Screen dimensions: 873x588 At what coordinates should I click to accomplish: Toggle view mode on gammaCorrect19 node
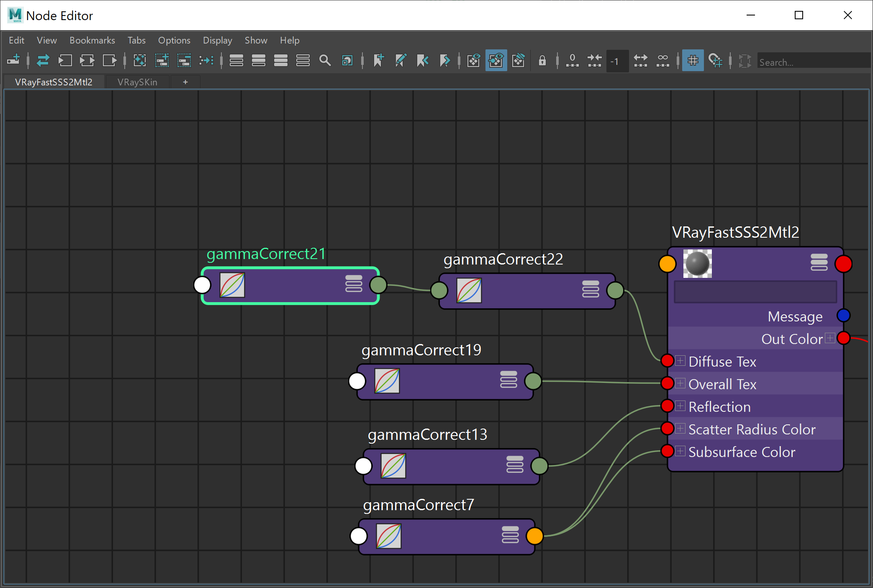(508, 379)
